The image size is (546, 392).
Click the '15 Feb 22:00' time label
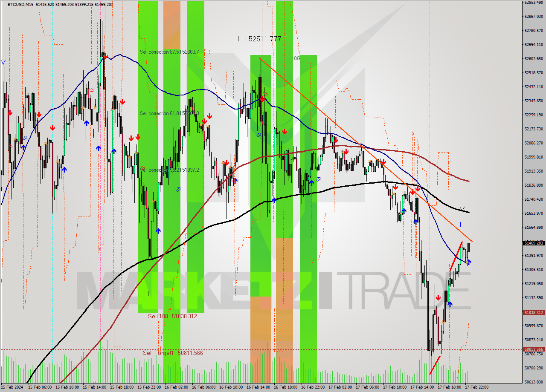(149, 388)
